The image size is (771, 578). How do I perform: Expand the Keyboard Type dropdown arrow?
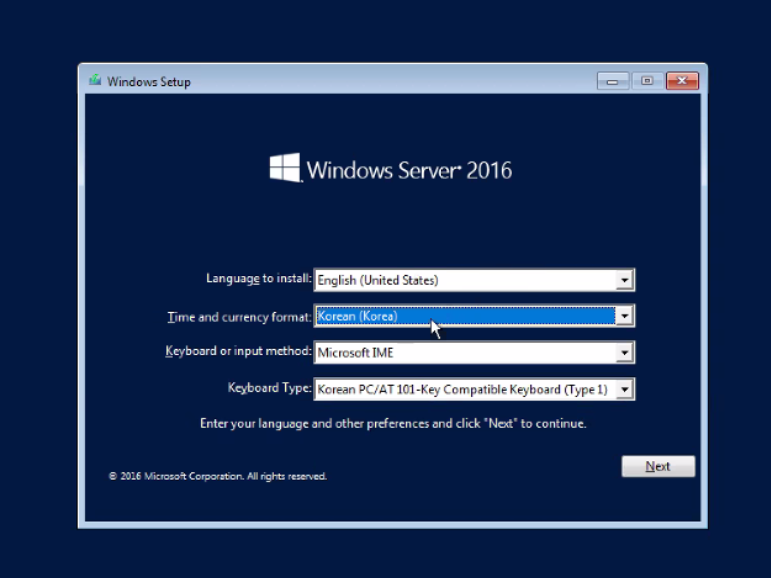click(624, 390)
